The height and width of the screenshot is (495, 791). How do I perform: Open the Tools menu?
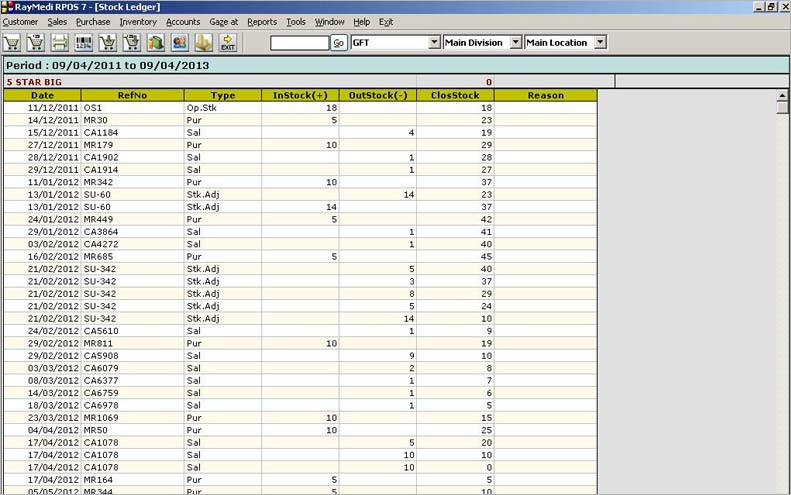coord(296,22)
